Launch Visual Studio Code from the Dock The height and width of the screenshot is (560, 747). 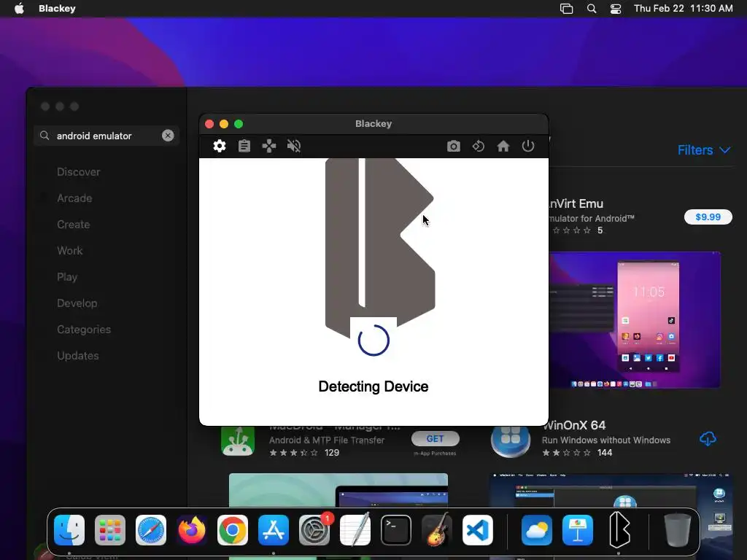pyautogui.click(x=478, y=530)
